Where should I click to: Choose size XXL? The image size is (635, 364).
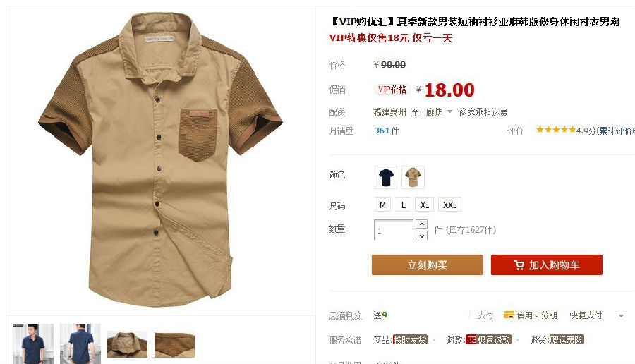[449, 205]
